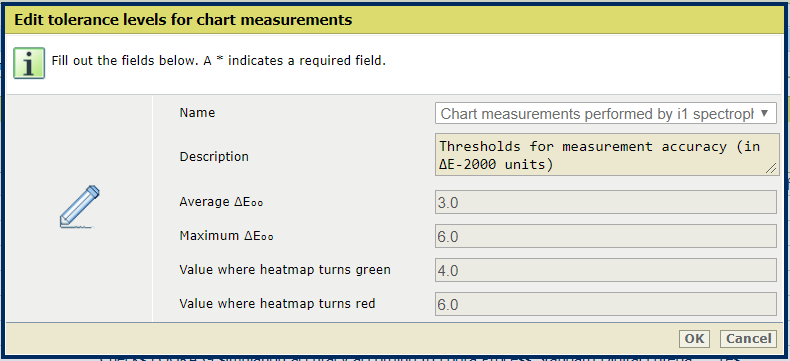
Task: Click the 'Value where heatmap turns green' label
Action: (285, 270)
